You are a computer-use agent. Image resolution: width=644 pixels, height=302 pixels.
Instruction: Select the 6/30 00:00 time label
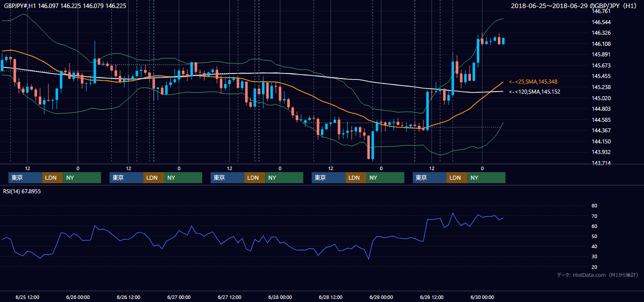tap(482, 297)
